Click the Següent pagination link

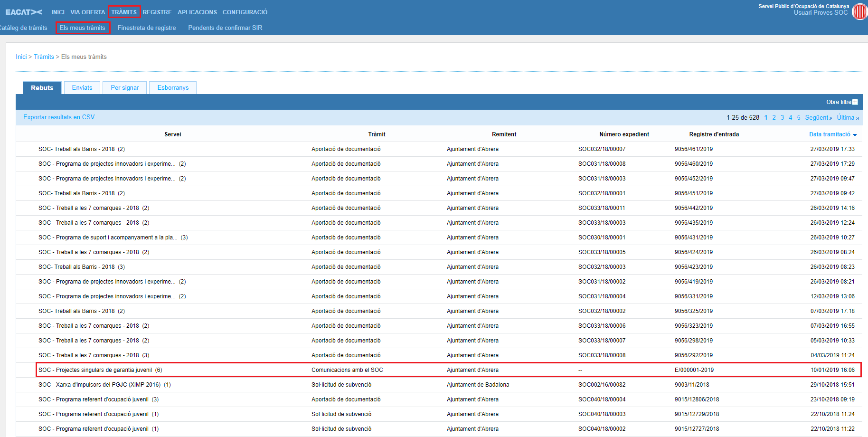point(818,117)
